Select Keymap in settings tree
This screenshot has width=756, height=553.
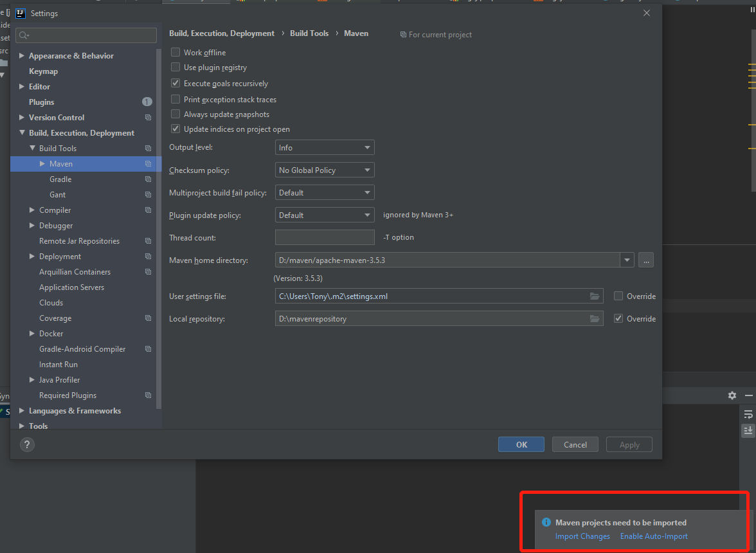coord(44,71)
